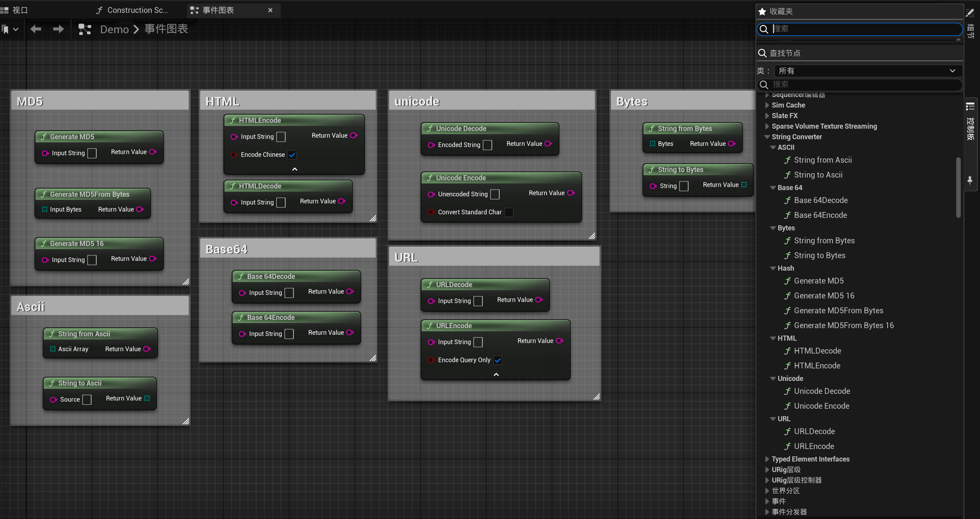Collapse the HTMLEncode node advanced pins
The image size is (980, 519).
tap(295, 169)
